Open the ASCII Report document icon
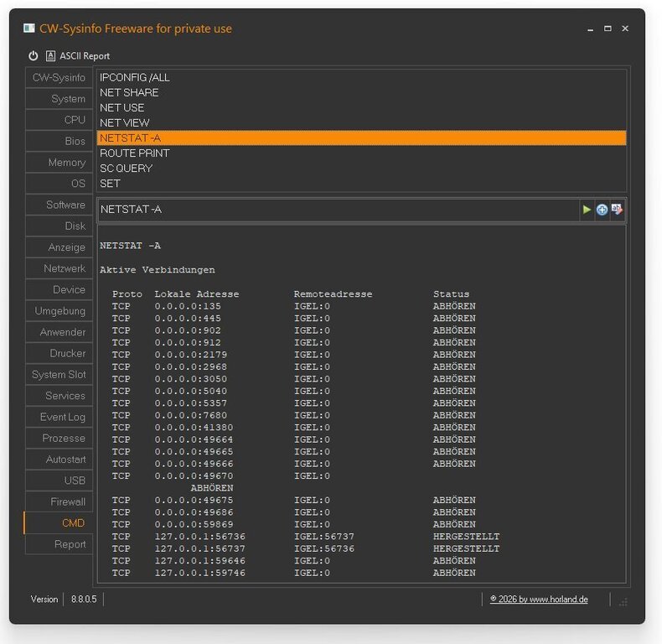 [x=50, y=56]
